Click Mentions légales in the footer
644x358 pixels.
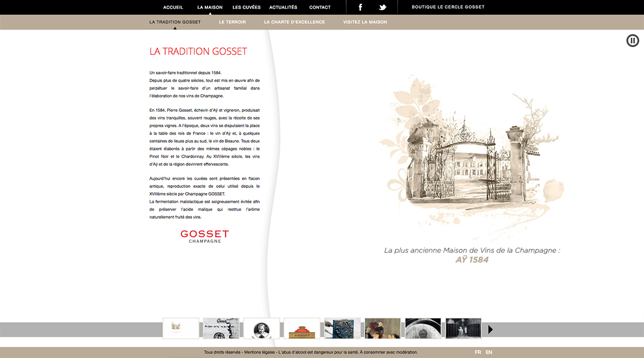260,352
